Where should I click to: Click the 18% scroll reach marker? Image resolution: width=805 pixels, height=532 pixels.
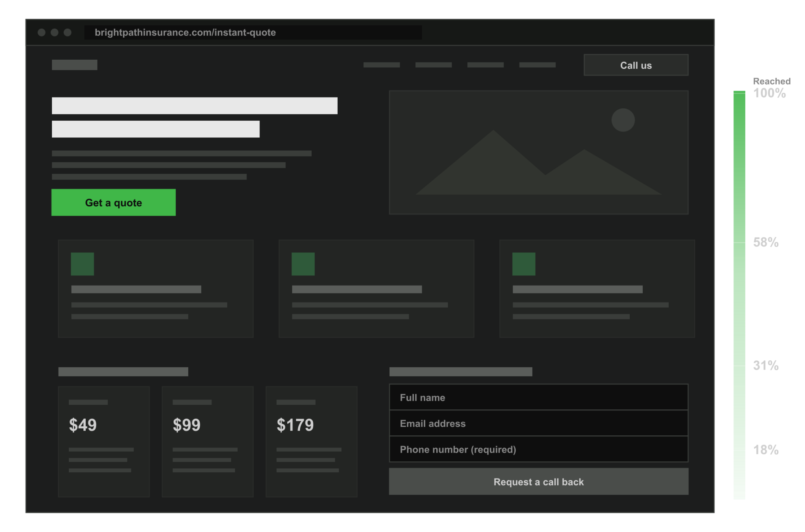point(766,450)
